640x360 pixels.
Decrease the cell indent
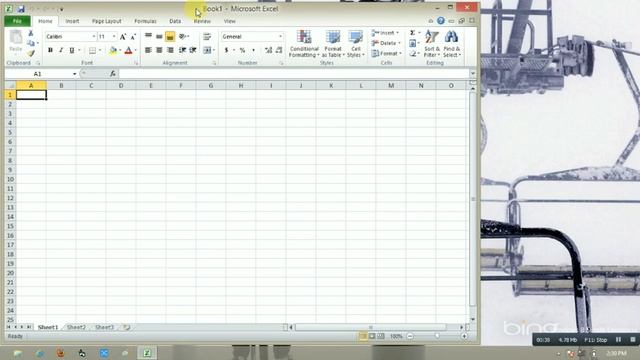[182, 50]
